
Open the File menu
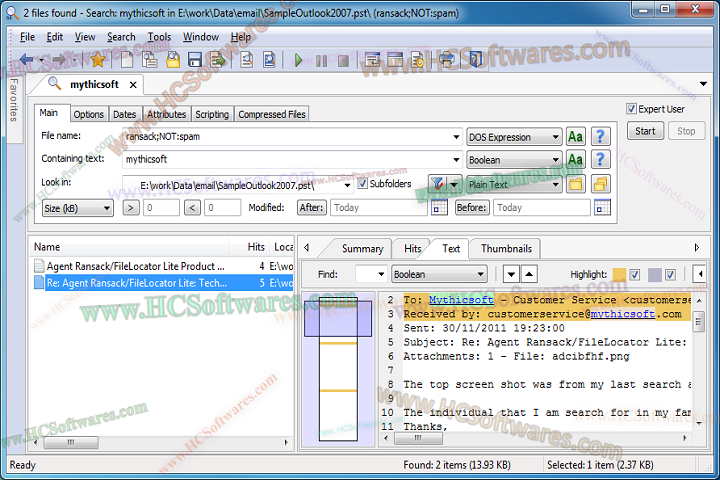coord(28,37)
